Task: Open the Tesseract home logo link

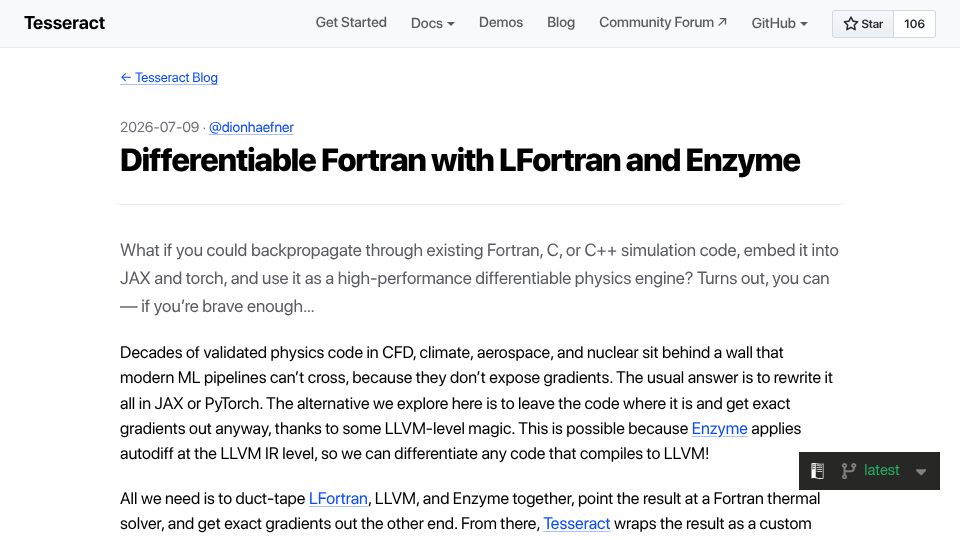Action: pyautogui.click(x=64, y=23)
